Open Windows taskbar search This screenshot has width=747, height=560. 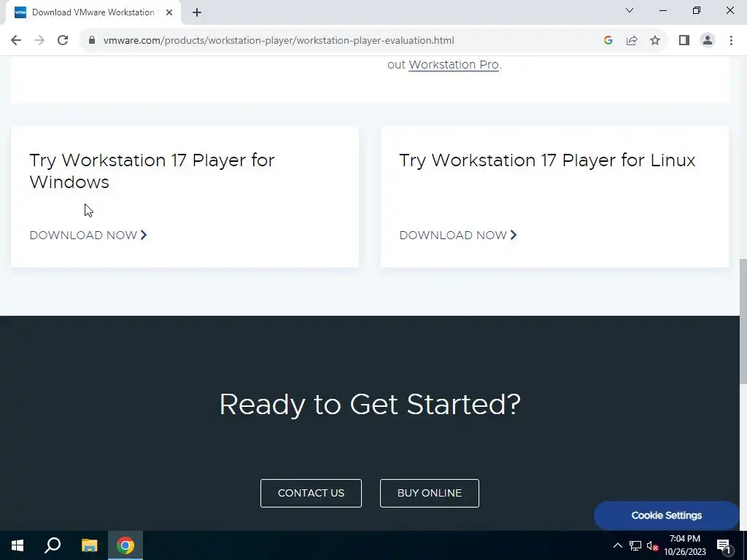pyautogui.click(x=53, y=545)
